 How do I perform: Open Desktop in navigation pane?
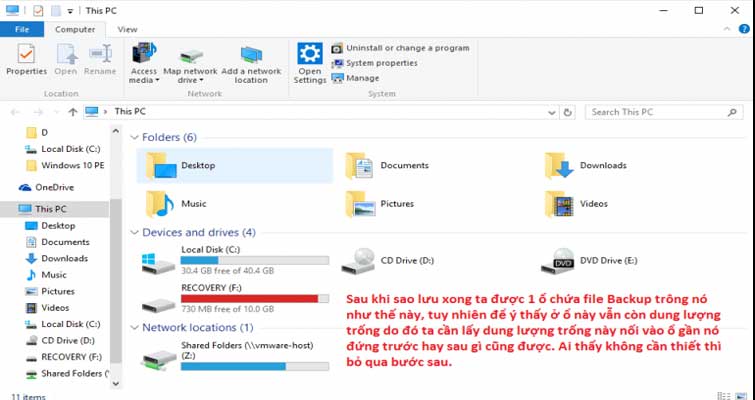(51, 226)
